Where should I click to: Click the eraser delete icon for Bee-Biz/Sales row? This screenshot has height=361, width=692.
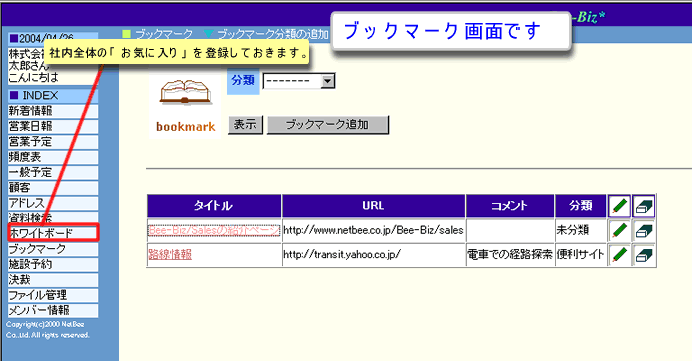pyautogui.click(x=644, y=230)
